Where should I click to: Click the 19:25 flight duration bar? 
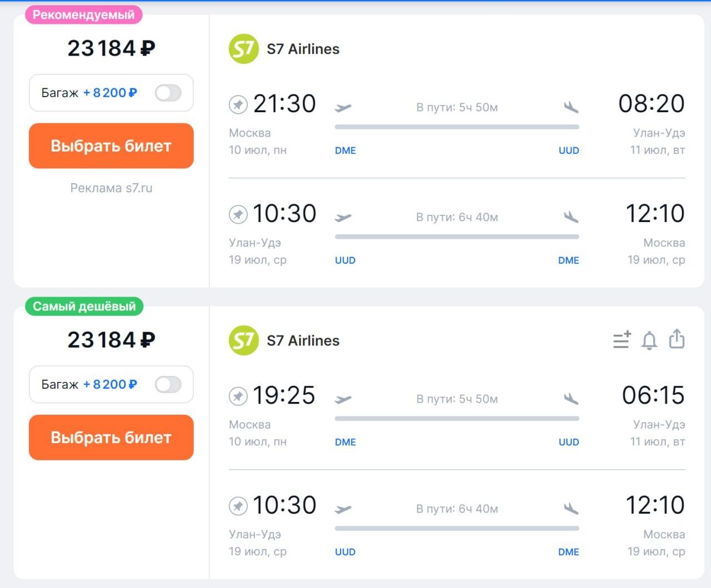(457, 418)
